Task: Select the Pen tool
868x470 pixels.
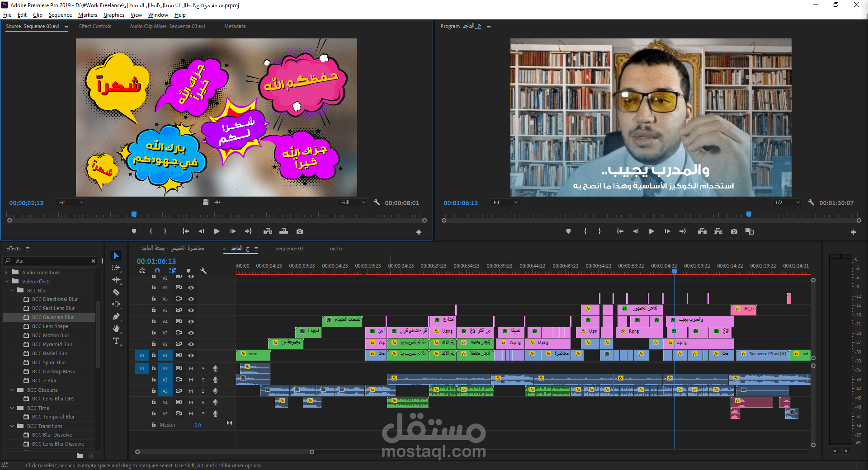Action: (116, 316)
